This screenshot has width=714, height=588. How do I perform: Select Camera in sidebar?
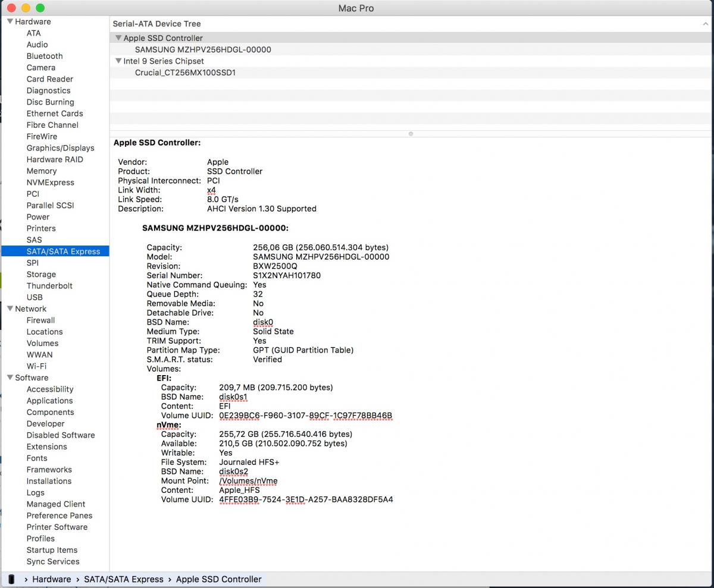(41, 68)
